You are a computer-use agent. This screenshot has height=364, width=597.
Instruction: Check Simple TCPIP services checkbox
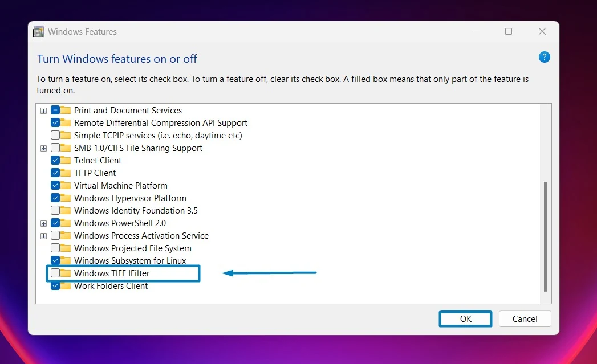pyautogui.click(x=55, y=135)
